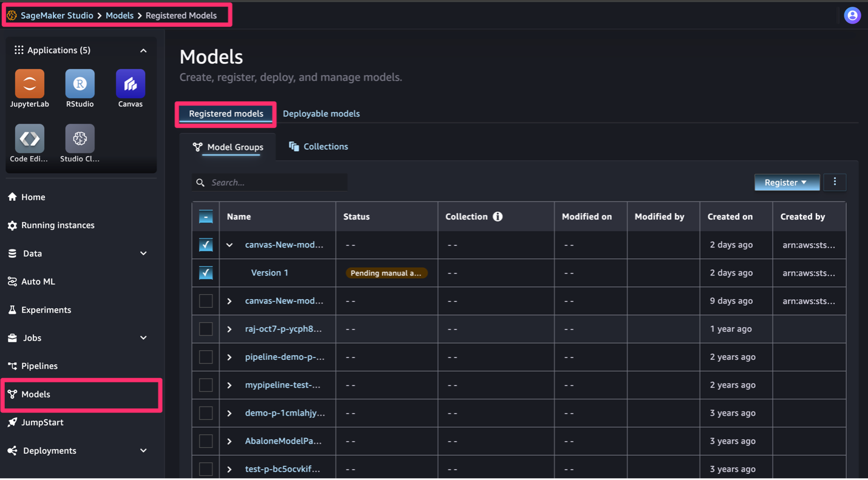The width and height of the screenshot is (868, 480).
Task: Click the Applications grid icon
Action: coord(19,50)
